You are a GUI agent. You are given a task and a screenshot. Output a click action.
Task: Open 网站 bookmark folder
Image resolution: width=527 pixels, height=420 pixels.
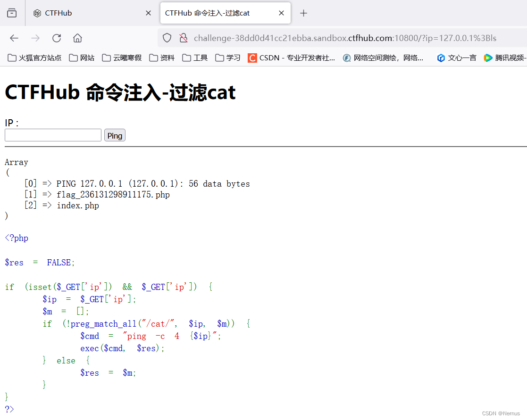[x=82, y=58]
